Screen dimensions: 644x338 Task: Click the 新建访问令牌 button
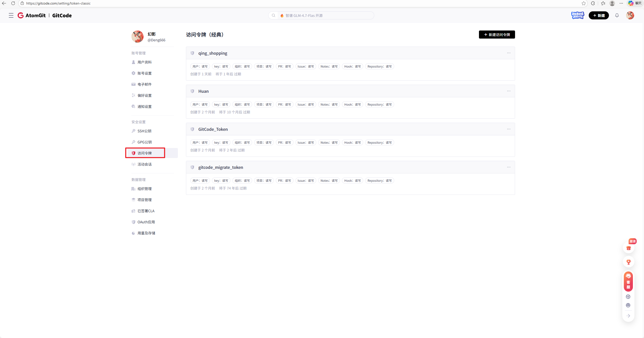(x=496, y=35)
